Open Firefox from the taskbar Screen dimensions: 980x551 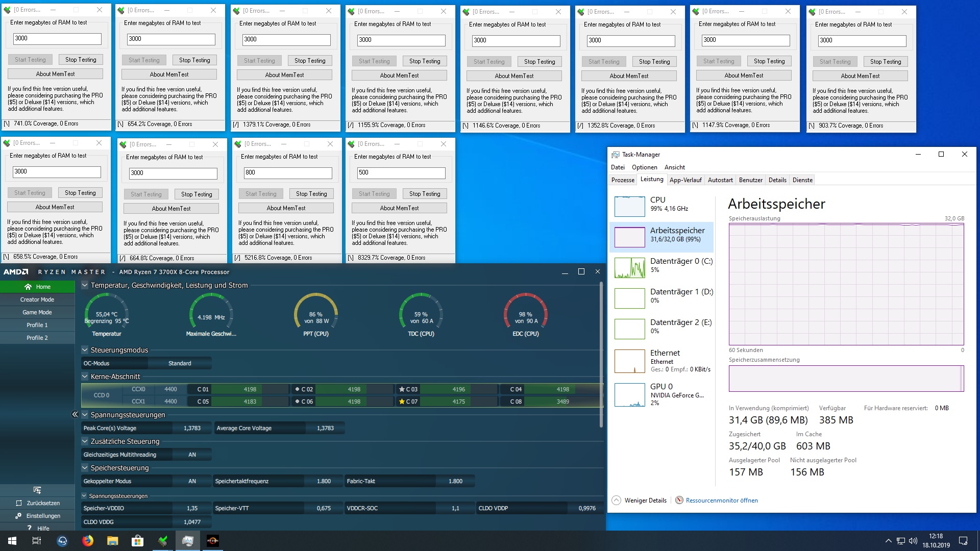[88, 541]
